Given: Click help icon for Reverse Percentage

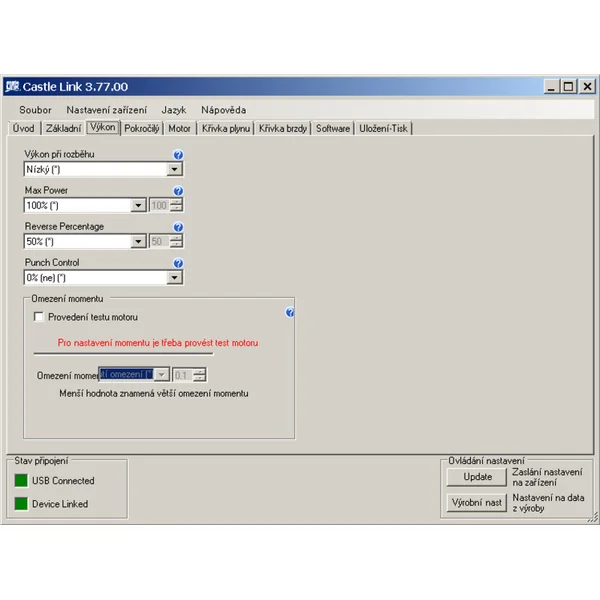Looking at the screenshot, I should [x=178, y=227].
